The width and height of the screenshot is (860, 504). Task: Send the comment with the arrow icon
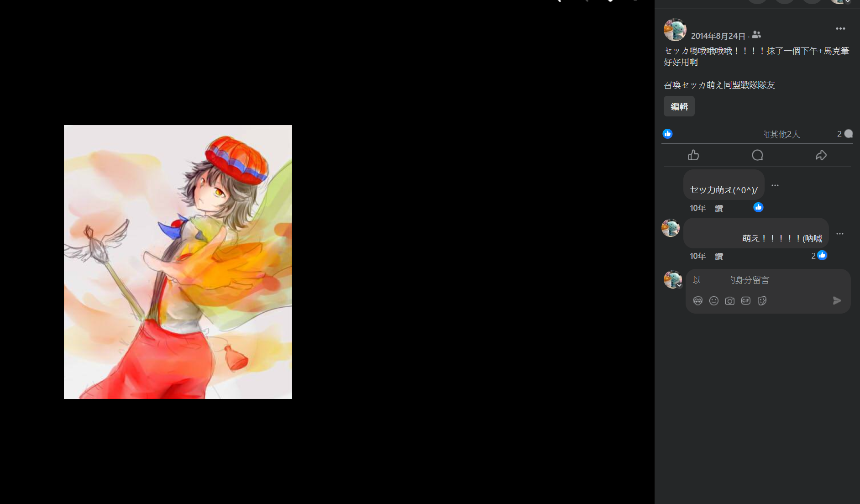click(x=837, y=300)
